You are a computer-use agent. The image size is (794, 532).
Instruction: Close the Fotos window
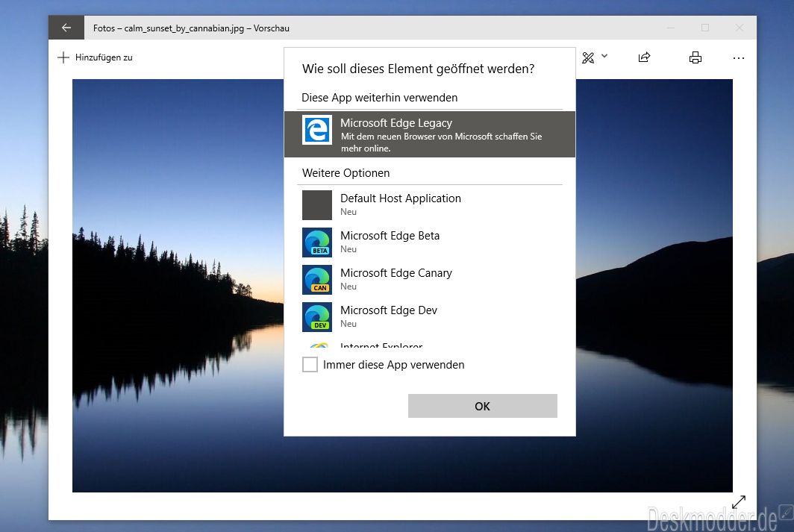coord(740,28)
